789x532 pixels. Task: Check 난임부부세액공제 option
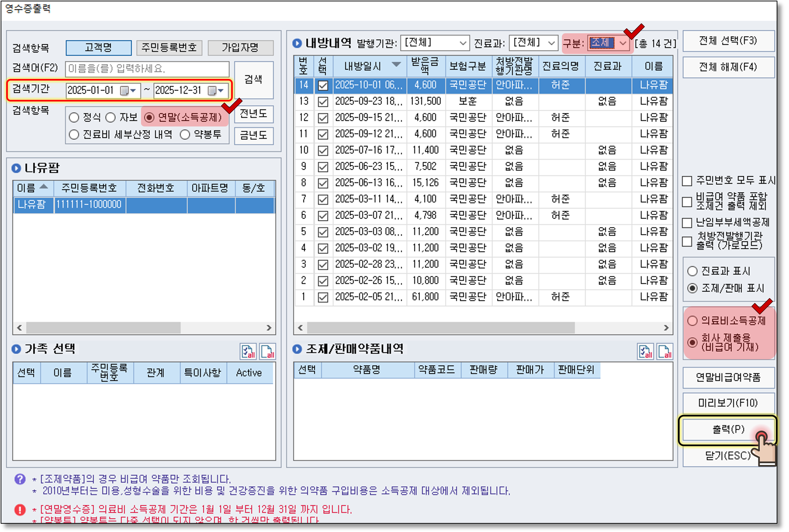(x=687, y=223)
